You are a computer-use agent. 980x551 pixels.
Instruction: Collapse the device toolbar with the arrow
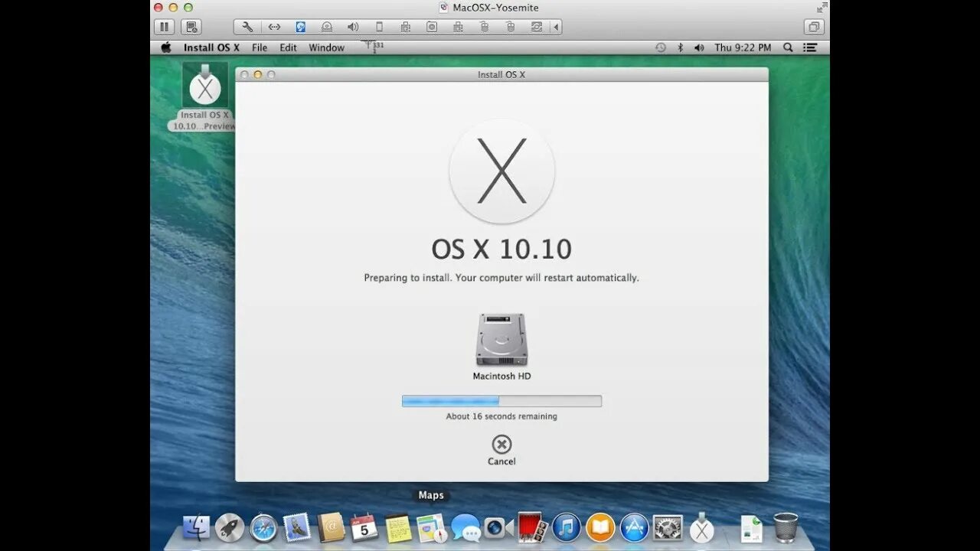click(556, 27)
